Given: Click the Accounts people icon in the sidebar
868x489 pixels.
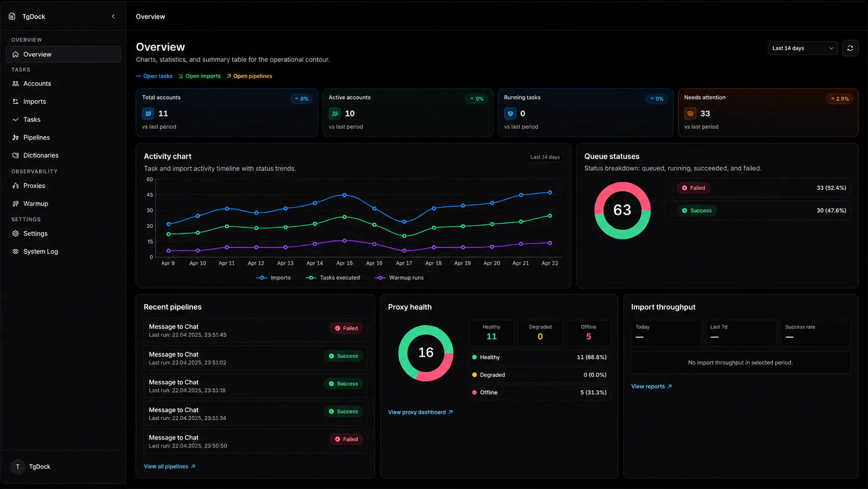Looking at the screenshot, I should click(16, 84).
